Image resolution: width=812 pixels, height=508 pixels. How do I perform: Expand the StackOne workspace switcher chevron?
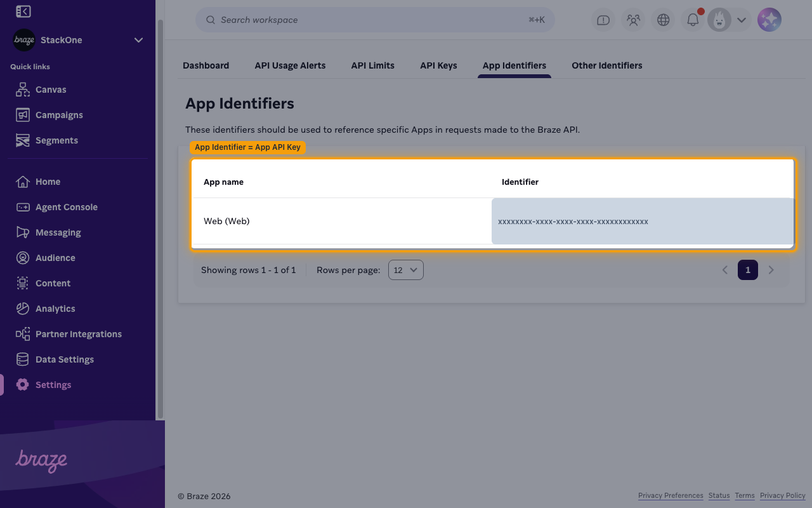pos(138,40)
